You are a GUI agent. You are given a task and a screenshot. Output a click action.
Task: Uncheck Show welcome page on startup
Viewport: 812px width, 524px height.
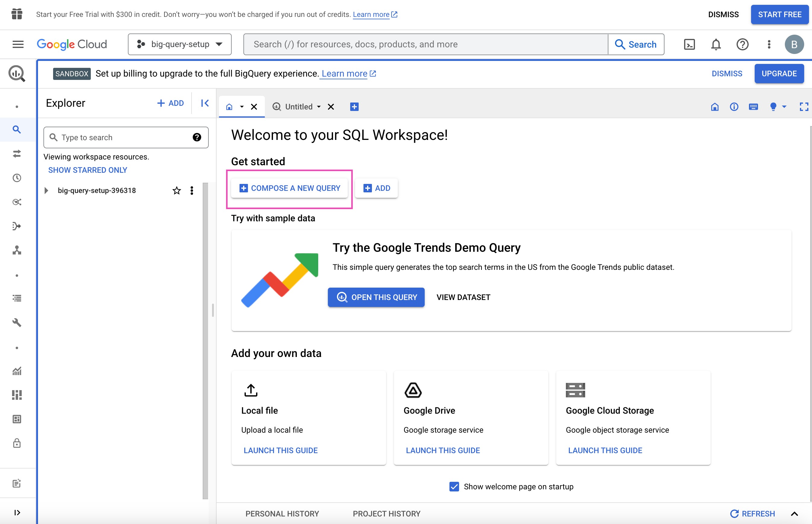[454, 487]
